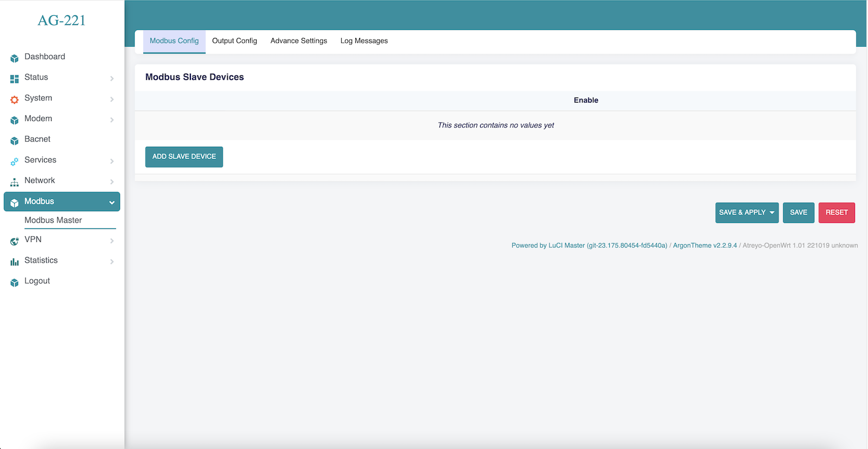Select Modbus Master submenu item

pyautogui.click(x=53, y=220)
